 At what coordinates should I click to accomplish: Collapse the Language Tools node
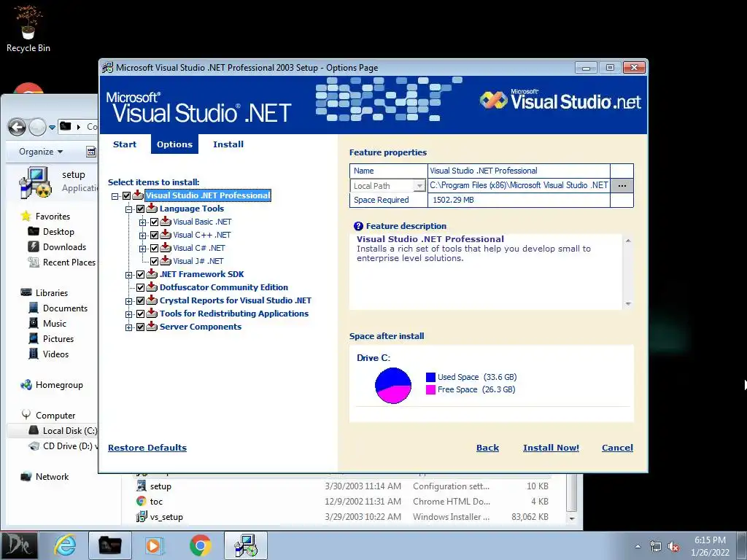(x=128, y=209)
